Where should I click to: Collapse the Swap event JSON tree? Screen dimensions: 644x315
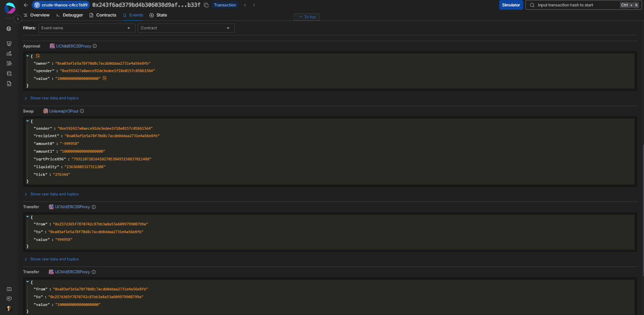[x=28, y=121]
